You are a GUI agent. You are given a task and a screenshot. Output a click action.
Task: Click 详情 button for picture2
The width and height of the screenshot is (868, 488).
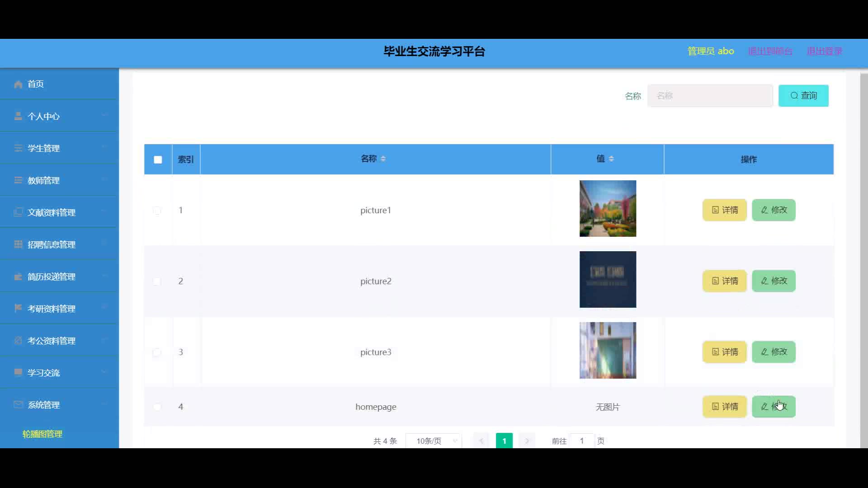point(724,281)
